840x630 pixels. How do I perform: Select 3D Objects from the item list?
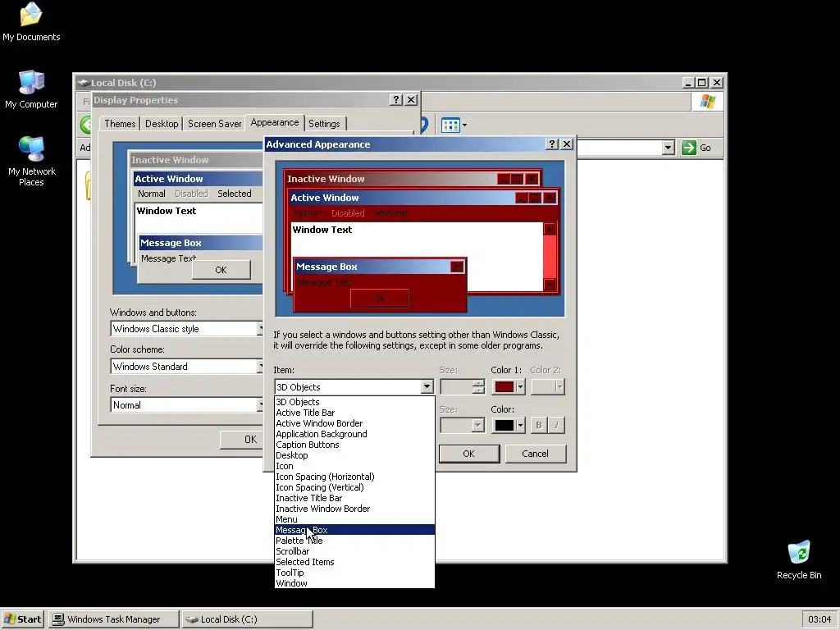354,402
